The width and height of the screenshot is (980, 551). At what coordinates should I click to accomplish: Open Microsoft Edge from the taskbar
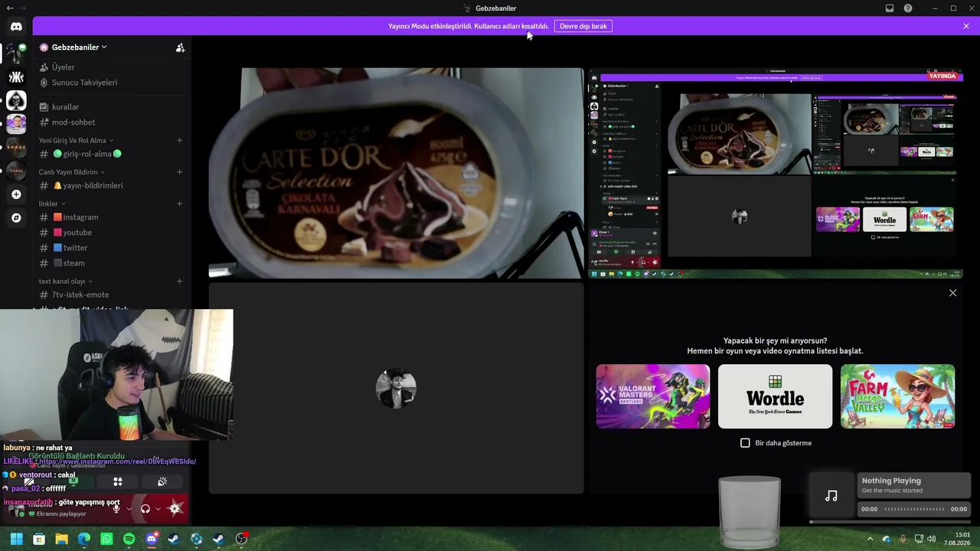84,539
